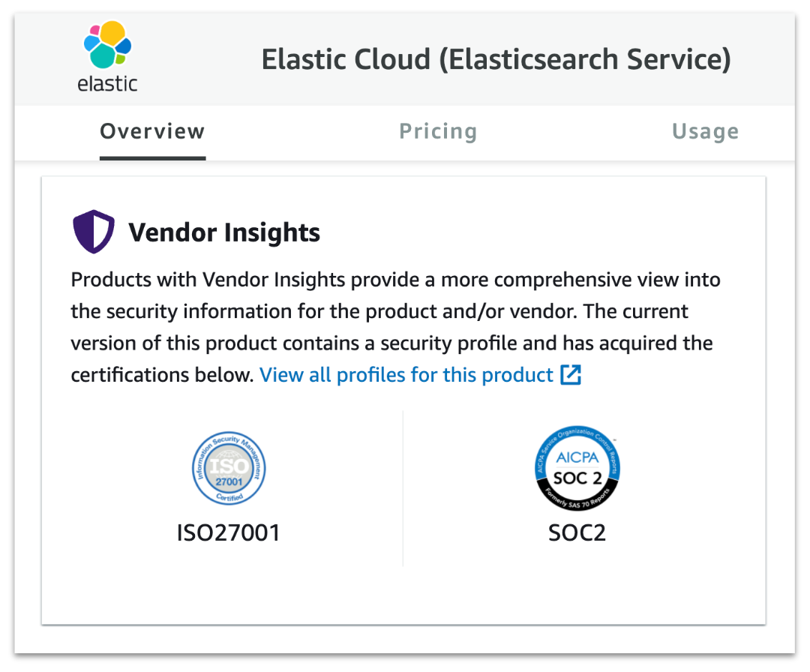Viewport: 810px width, 672px height.
Task: Click the Vendor Insights description paragraph
Action: (x=396, y=327)
